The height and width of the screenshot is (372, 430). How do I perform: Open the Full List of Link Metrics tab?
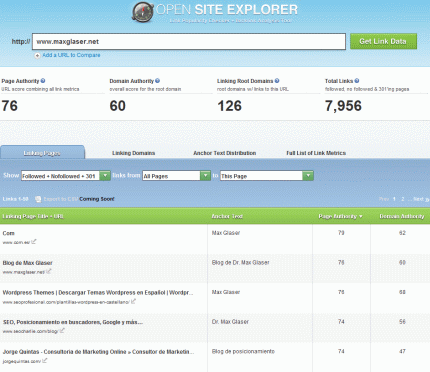point(316,153)
